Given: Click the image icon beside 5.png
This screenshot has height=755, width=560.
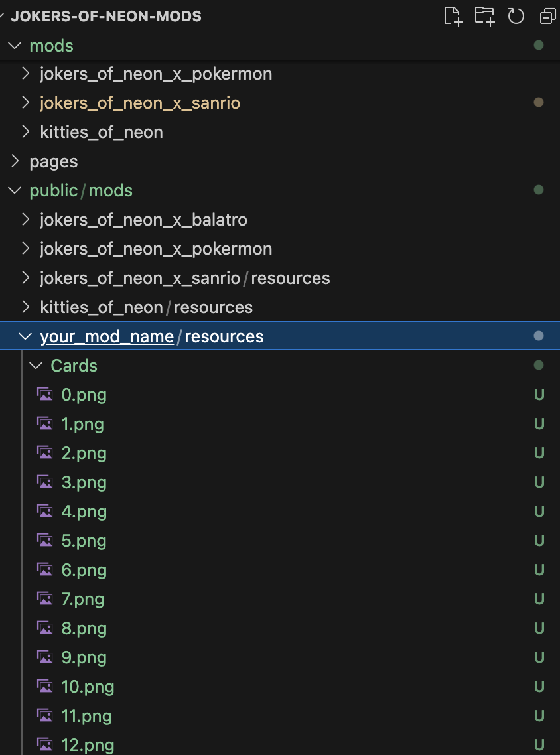Looking at the screenshot, I should tap(45, 540).
